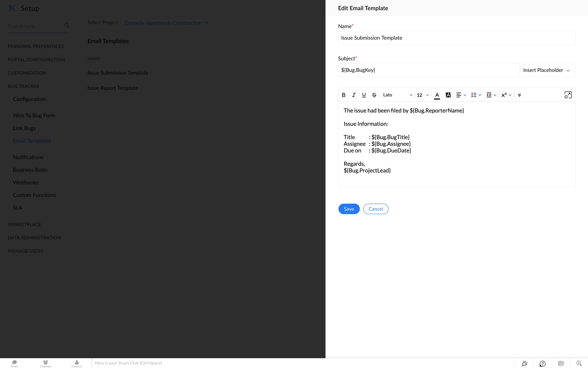Click the Subject input field
Viewport: 588px width, 368px height.
coord(429,70)
